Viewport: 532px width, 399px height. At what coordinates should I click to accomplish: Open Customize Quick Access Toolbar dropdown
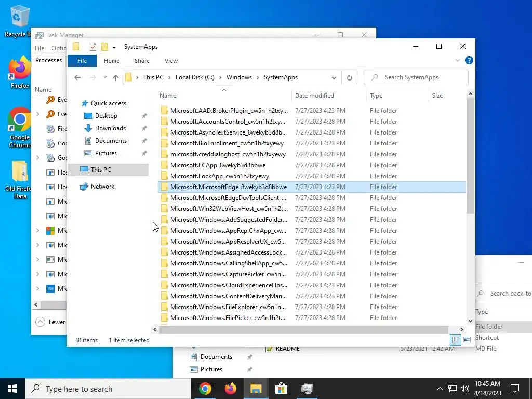pyautogui.click(x=114, y=47)
